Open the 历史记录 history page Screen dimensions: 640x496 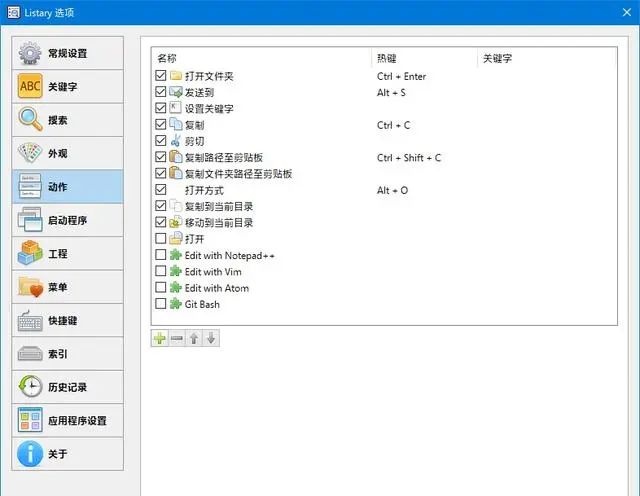pyautogui.click(x=68, y=387)
